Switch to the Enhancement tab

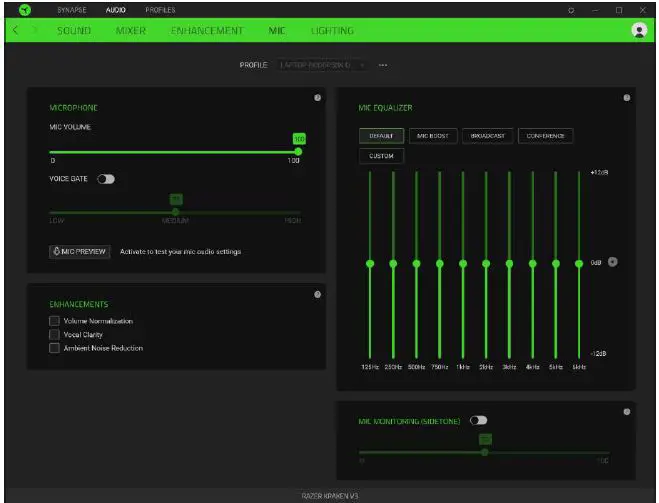coord(207,31)
